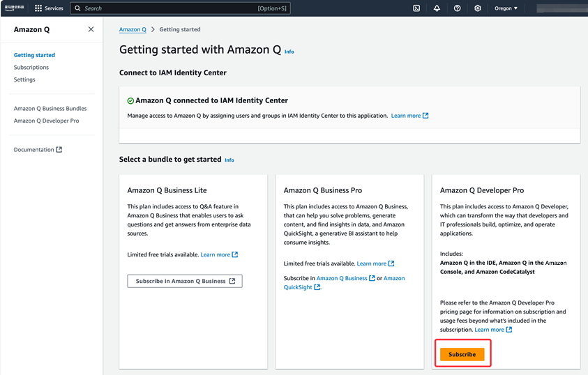
Task: Open the help question mark icon
Action: tap(457, 8)
